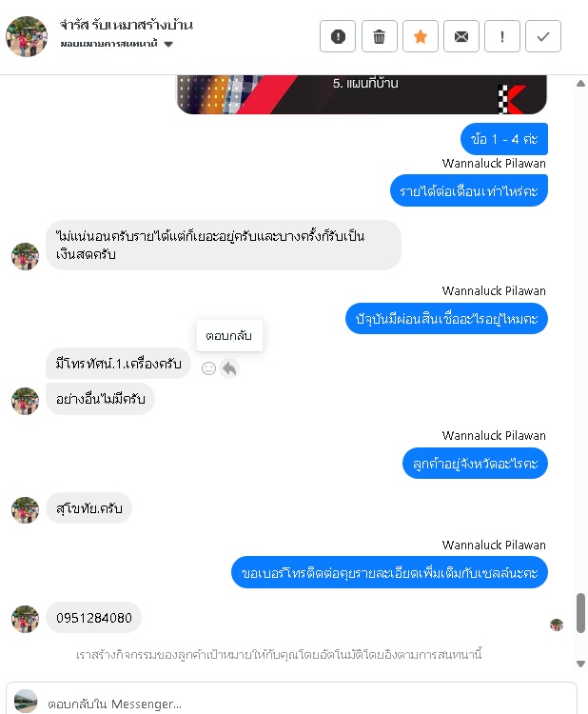Click the reply arrow beside message
588x714 pixels.
tap(229, 368)
